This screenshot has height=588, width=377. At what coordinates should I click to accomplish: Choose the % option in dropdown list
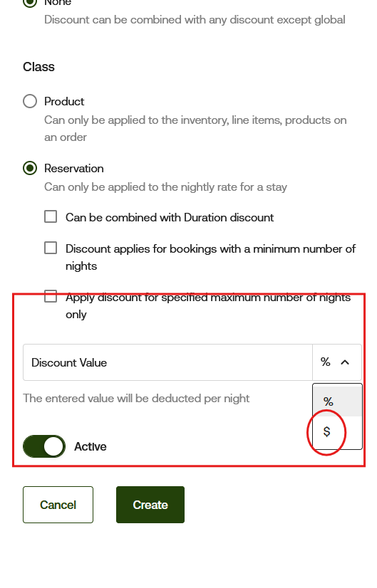coord(337,401)
